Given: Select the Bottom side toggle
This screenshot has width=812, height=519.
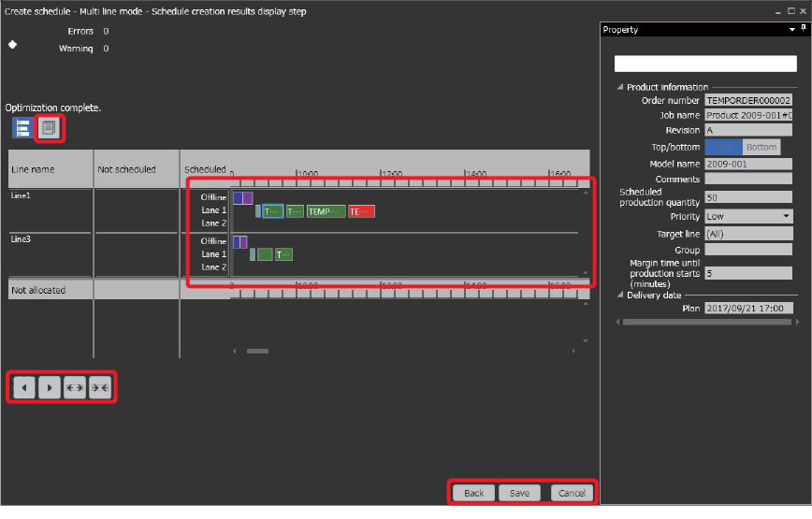Looking at the screenshot, I should (761, 147).
